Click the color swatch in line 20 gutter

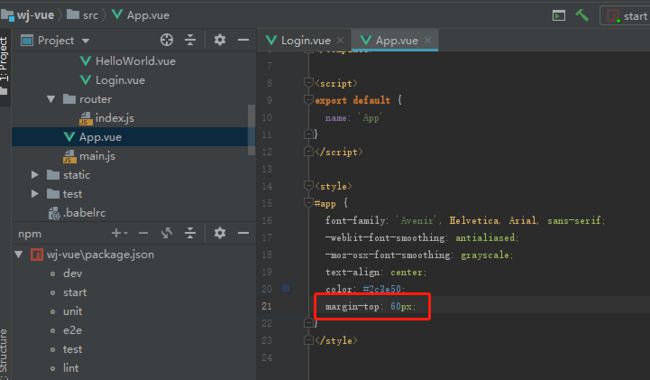click(286, 288)
